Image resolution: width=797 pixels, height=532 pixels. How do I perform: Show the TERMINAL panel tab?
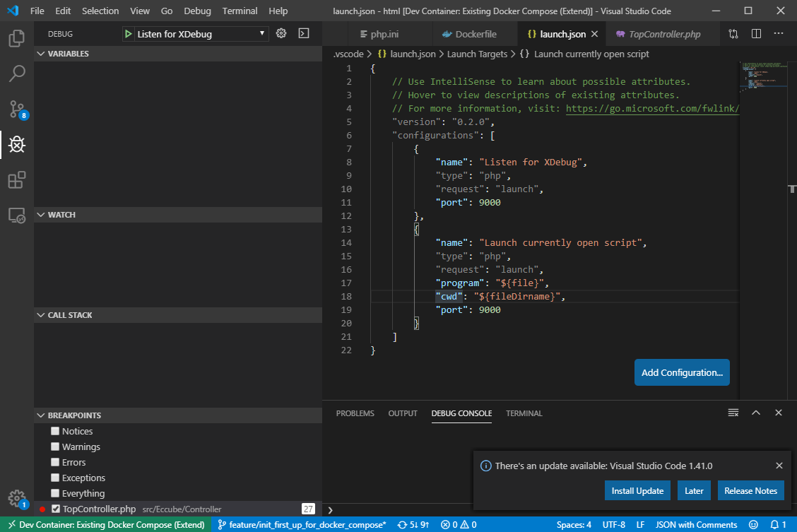(x=524, y=413)
